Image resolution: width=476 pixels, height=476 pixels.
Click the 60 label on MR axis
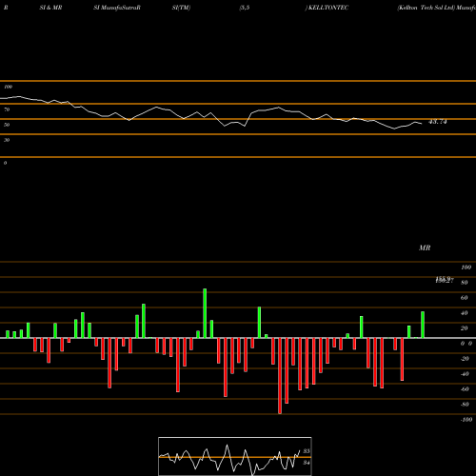[465, 298]
